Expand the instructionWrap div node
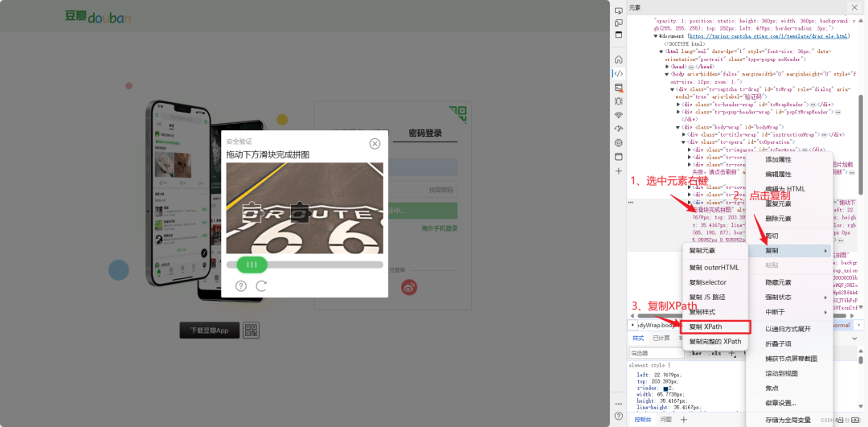The height and width of the screenshot is (427, 868). tap(684, 134)
